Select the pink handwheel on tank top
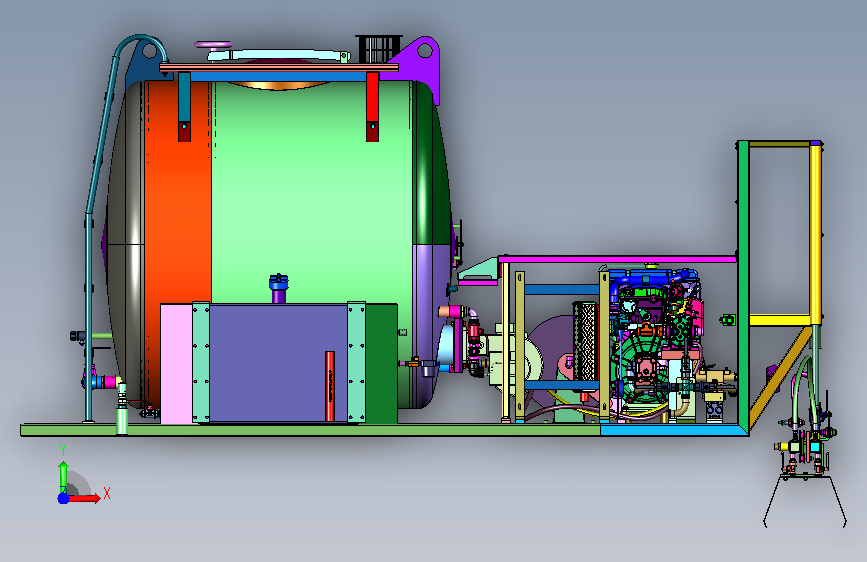 point(213,44)
